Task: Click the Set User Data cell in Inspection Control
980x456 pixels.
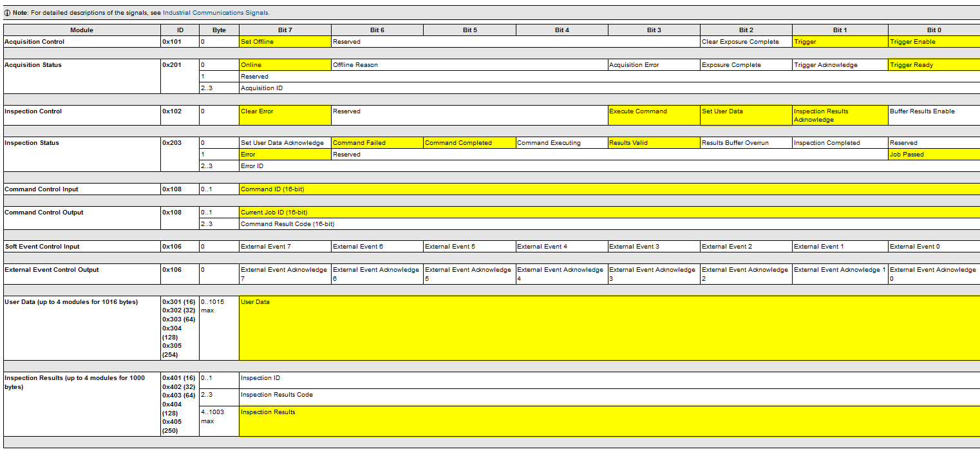Action: point(746,115)
